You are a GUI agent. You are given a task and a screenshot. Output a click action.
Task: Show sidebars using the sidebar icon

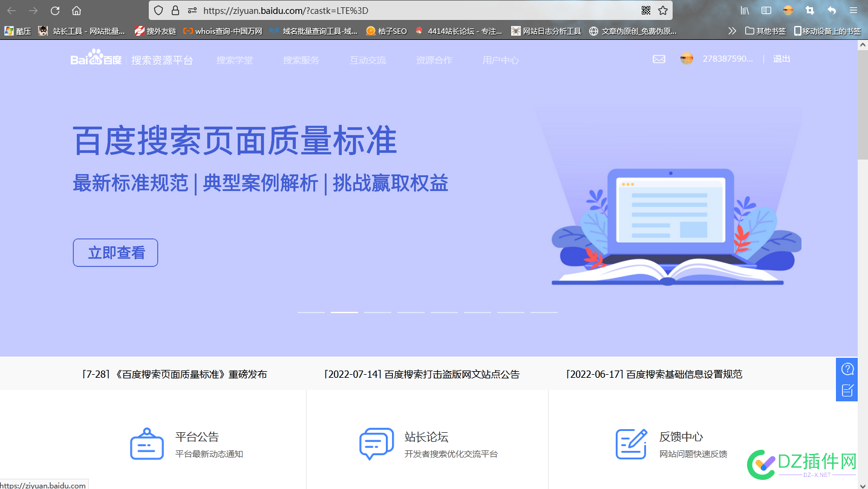766,10
